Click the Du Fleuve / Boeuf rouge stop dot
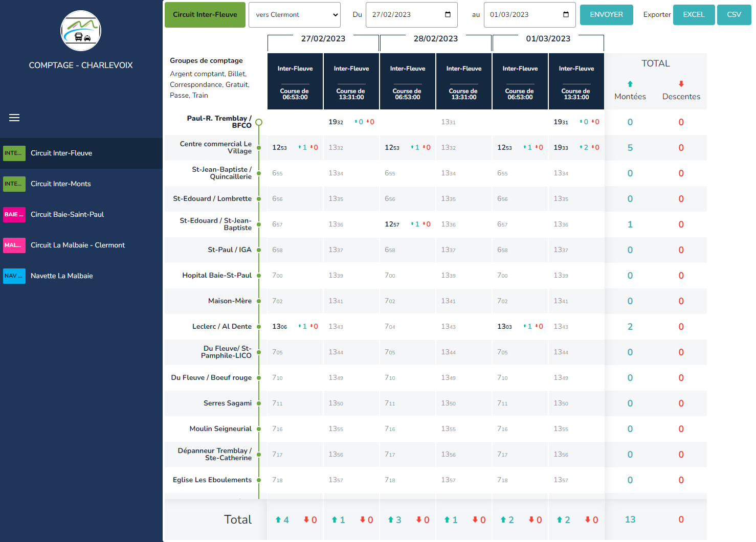Image resolution: width=756 pixels, height=542 pixels. click(259, 378)
